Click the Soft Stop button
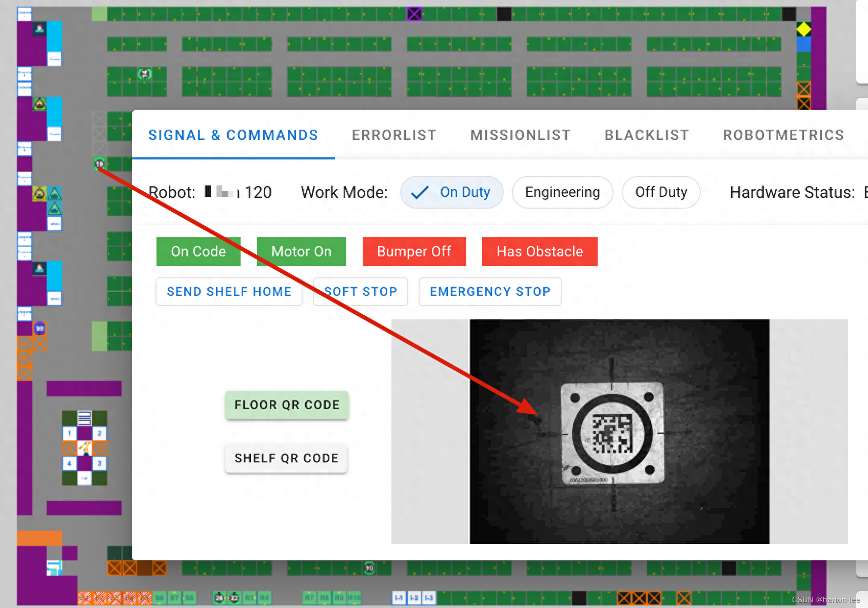The height and width of the screenshot is (608, 868). pos(361,292)
